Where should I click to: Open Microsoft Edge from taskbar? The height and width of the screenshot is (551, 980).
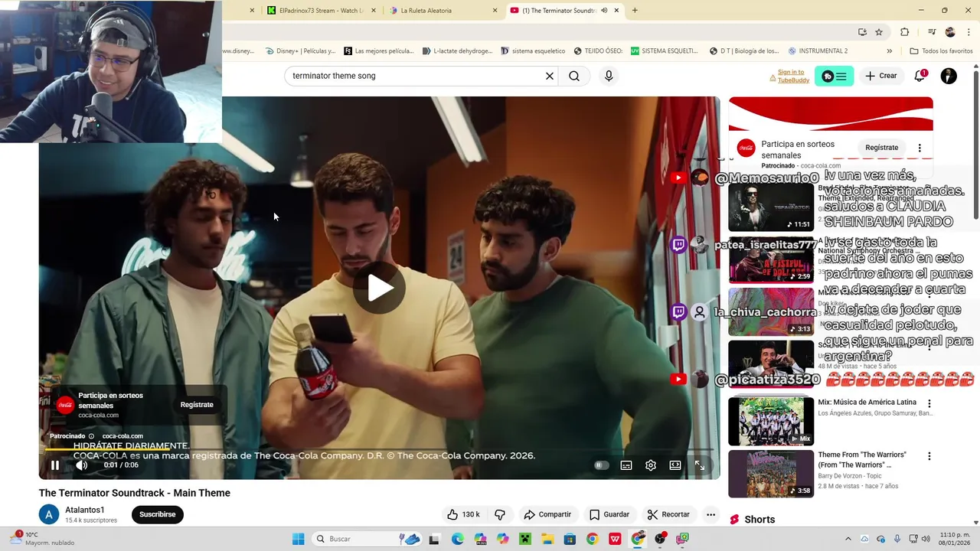tap(457, 539)
